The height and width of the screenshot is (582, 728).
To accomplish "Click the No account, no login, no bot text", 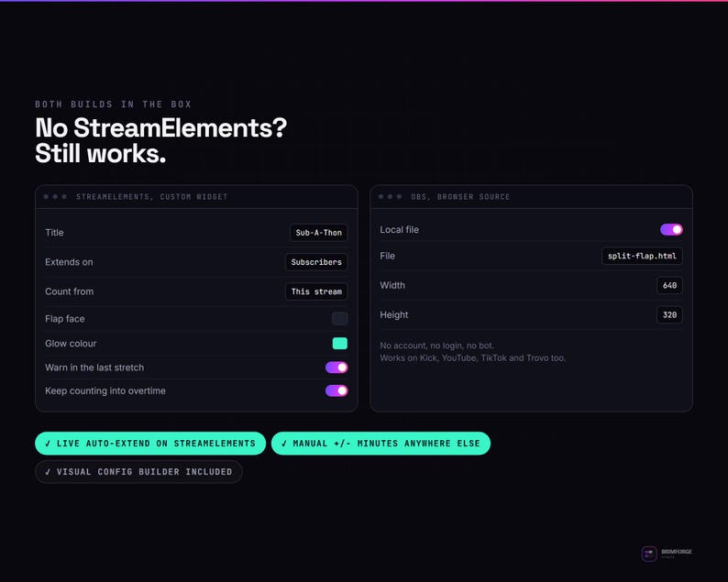I will 437,346.
